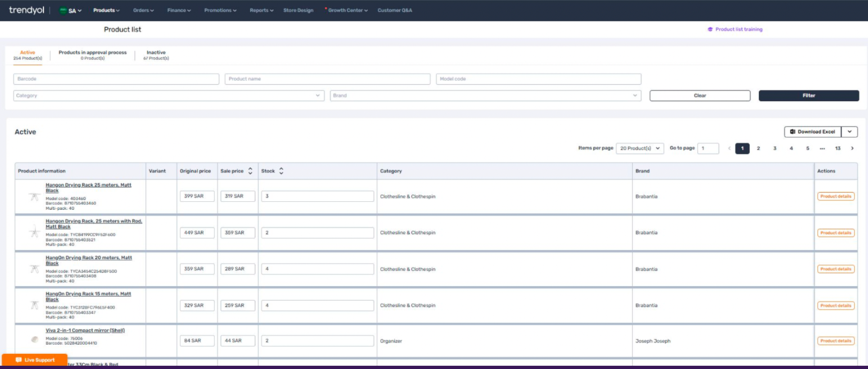Image resolution: width=868 pixels, height=369 pixels.
Task: Open the Orders menu
Action: click(x=143, y=11)
